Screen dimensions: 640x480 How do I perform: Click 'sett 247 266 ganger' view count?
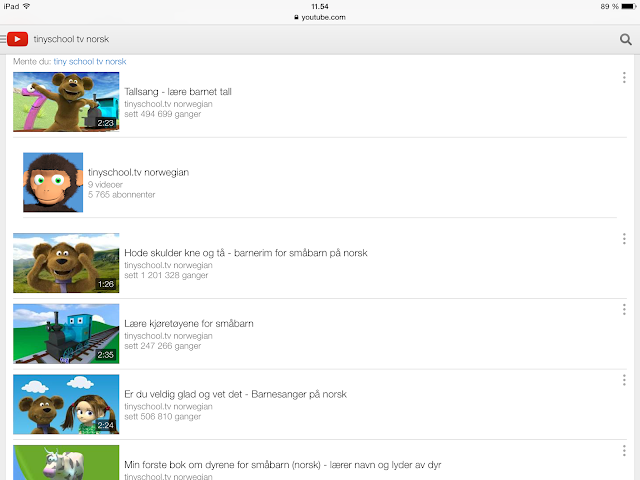[162, 346]
